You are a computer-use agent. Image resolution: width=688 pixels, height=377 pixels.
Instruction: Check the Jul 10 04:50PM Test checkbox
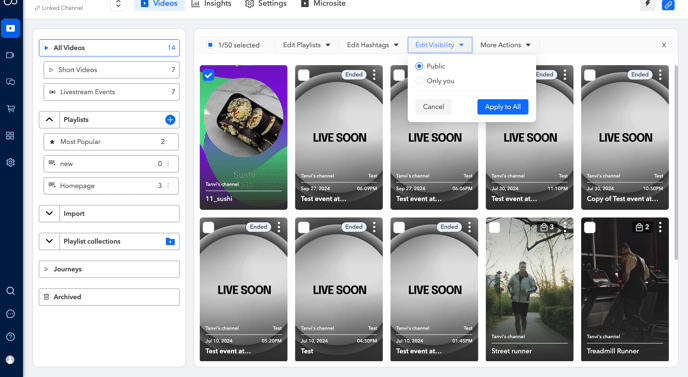(x=304, y=227)
